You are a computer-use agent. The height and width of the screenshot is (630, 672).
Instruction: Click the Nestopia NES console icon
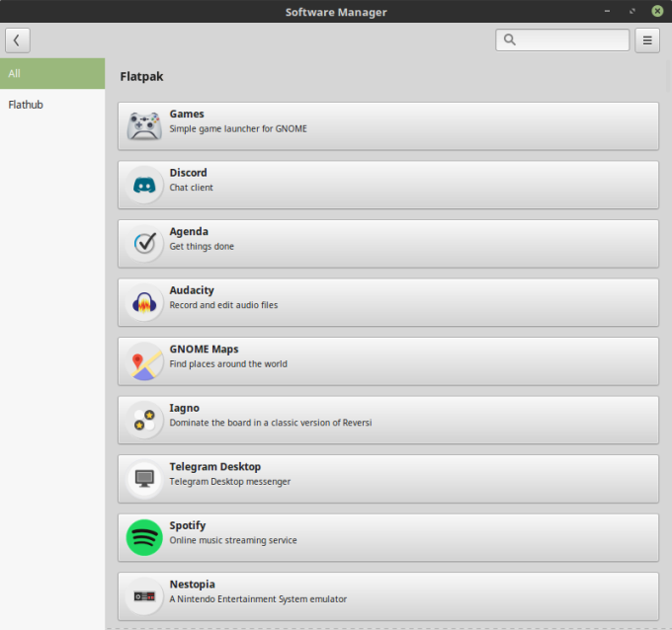pos(144,596)
